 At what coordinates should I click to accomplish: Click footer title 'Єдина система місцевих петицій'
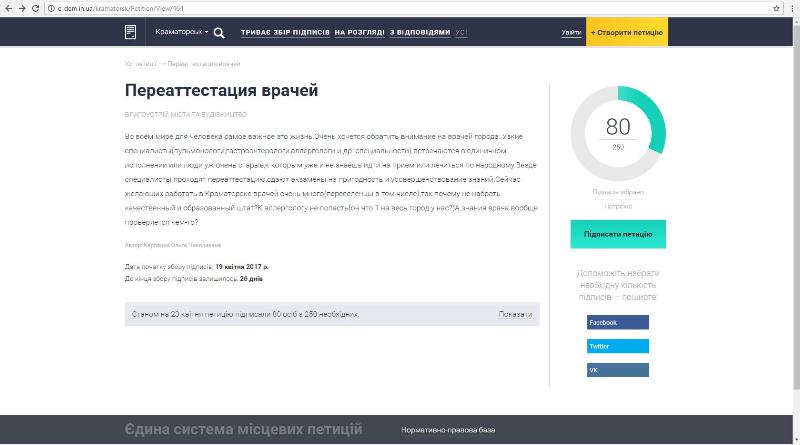click(x=243, y=430)
